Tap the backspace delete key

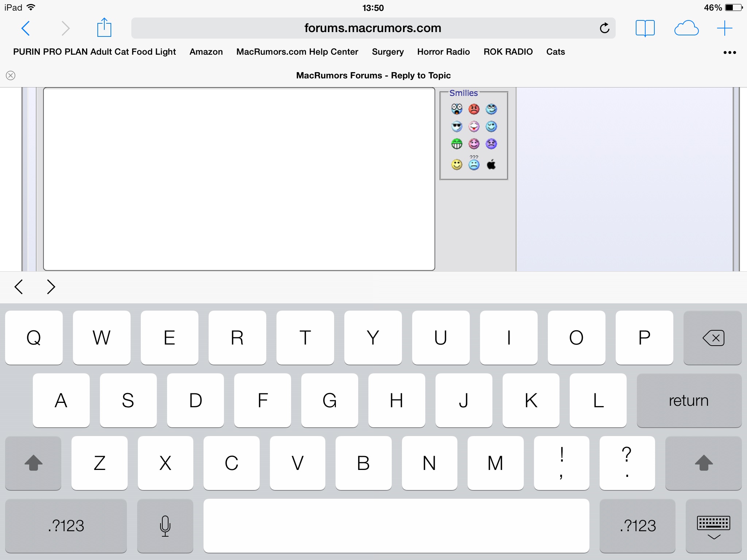(x=712, y=338)
